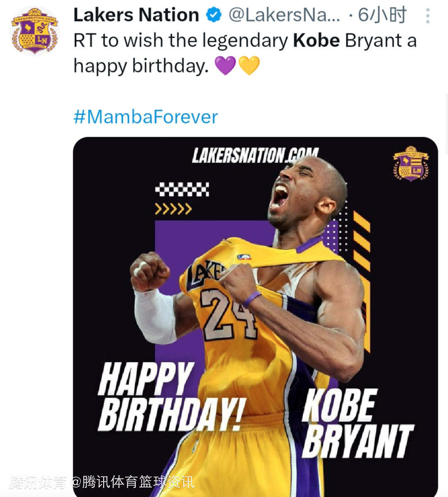
Task: Click the KOBE BRYANT caption in image
Action: pos(357,423)
